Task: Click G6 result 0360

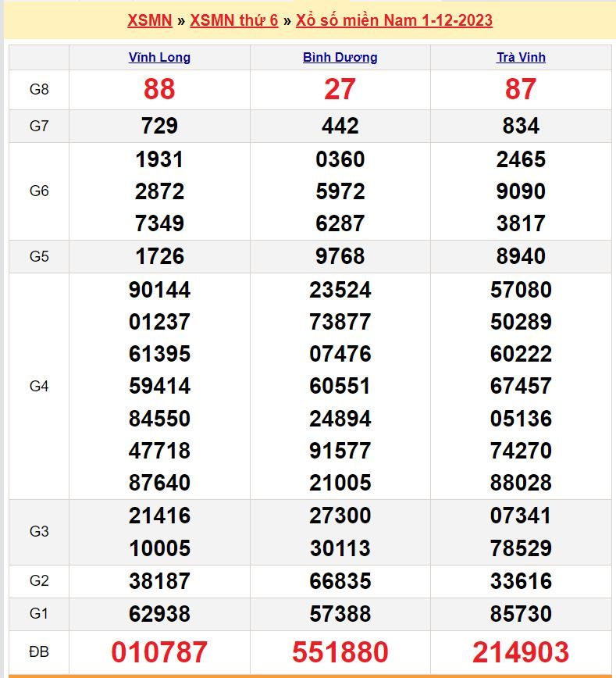Action: tap(340, 159)
